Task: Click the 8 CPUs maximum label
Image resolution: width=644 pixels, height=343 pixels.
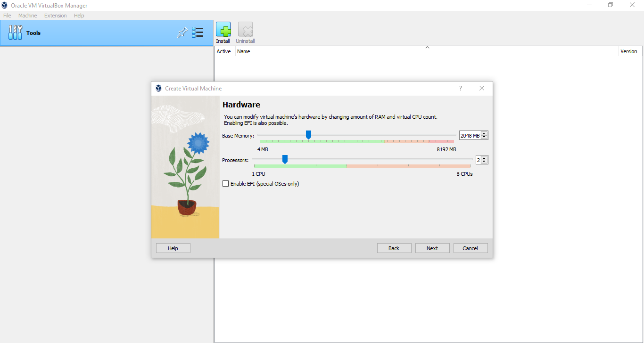Action: click(x=464, y=174)
